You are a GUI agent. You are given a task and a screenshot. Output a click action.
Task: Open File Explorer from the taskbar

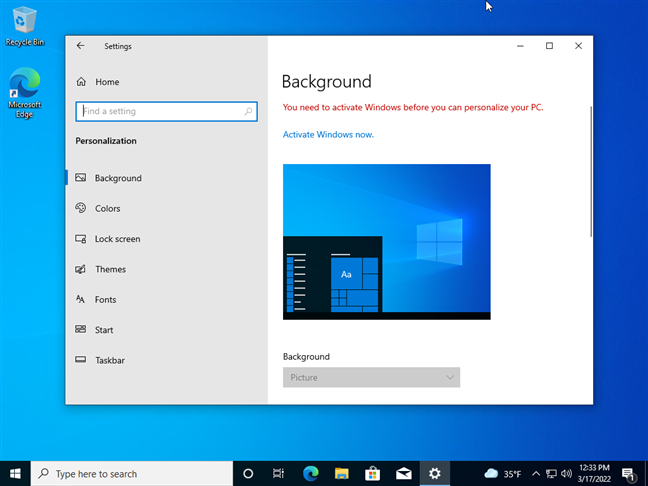point(342,474)
